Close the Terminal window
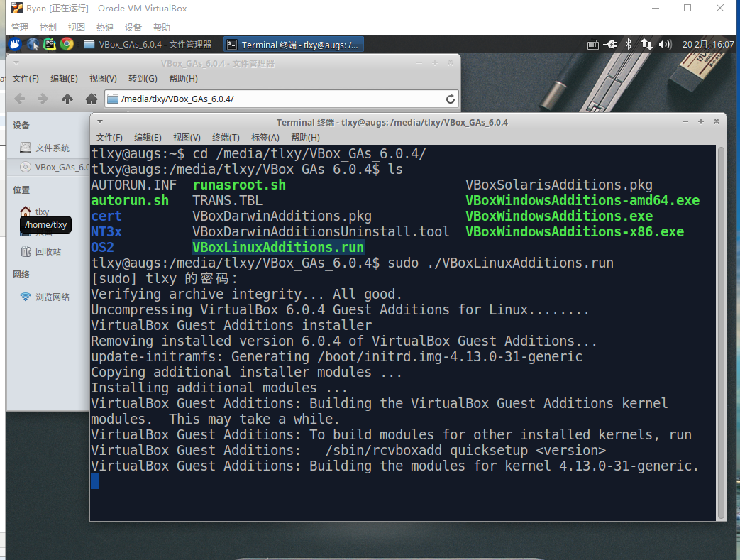The height and width of the screenshot is (560, 740). pyautogui.click(x=717, y=121)
